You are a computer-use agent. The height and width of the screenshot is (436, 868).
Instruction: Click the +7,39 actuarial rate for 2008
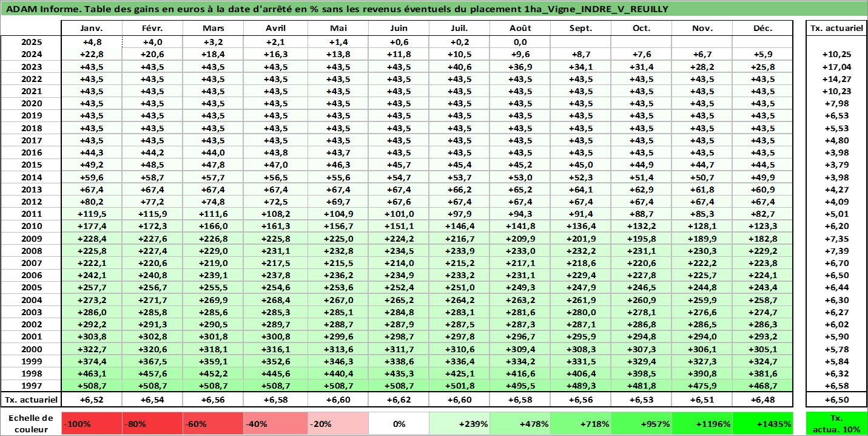(836, 251)
